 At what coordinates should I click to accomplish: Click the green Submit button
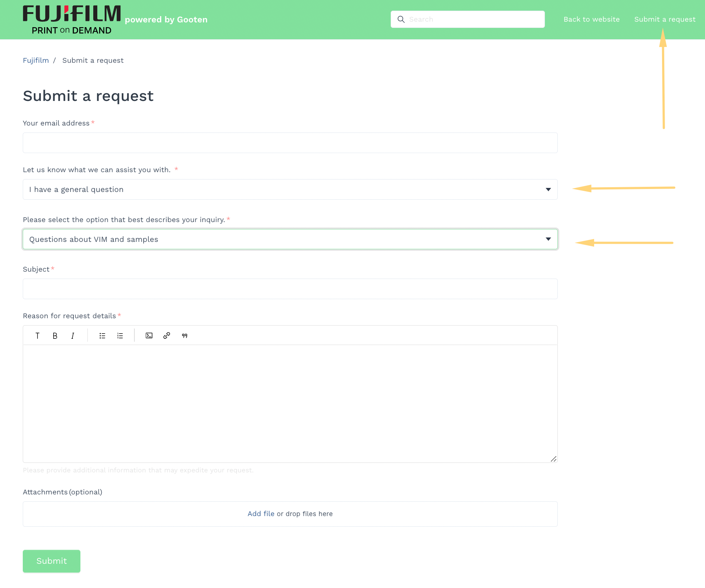51,561
